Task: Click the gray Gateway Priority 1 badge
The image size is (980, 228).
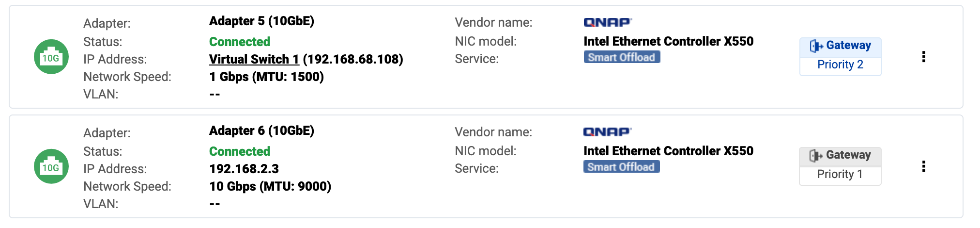Action: [840, 166]
